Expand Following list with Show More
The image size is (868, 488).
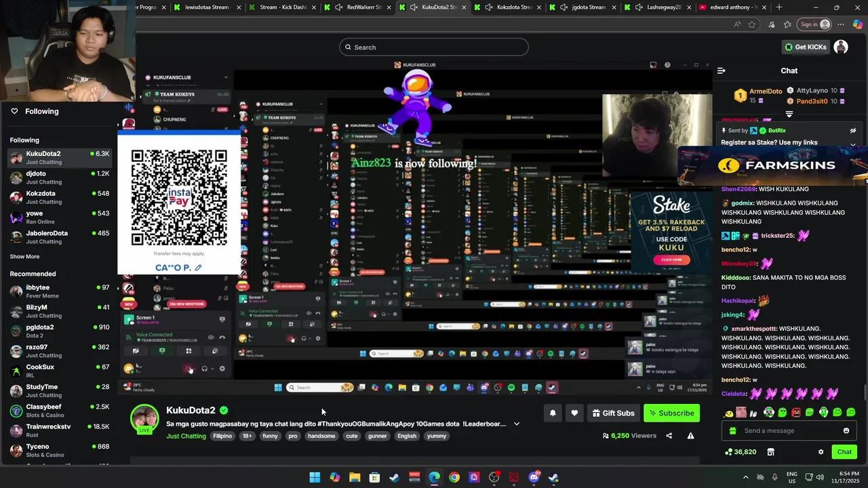pyautogui.click(x=24, y=257)
